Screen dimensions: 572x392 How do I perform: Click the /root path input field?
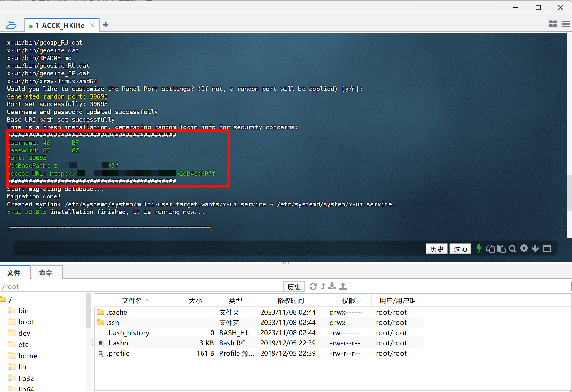coord(141,286)
